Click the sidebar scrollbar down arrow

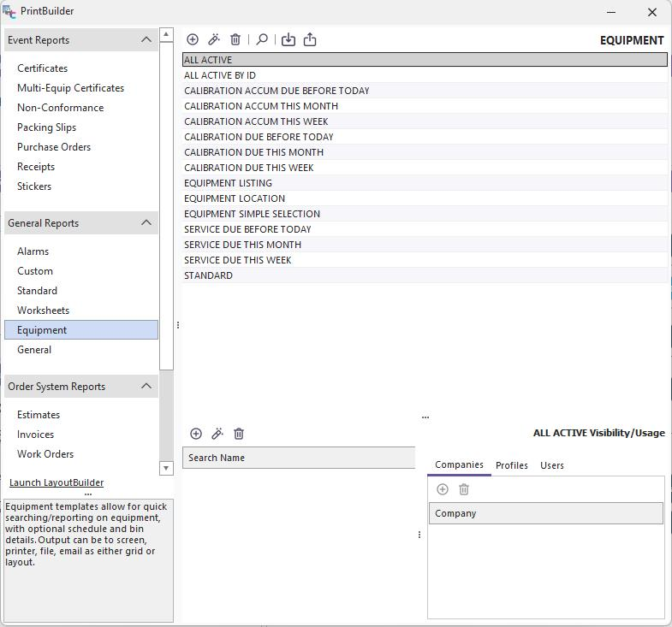[167, 468]
